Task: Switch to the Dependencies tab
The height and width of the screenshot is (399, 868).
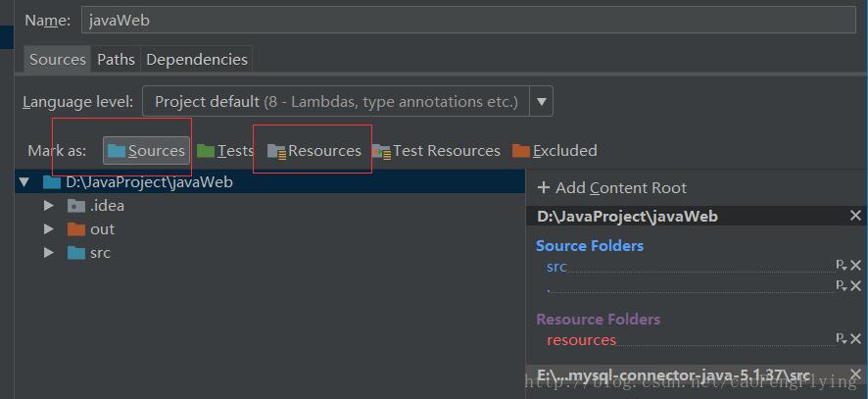Action: click(196, 60)
